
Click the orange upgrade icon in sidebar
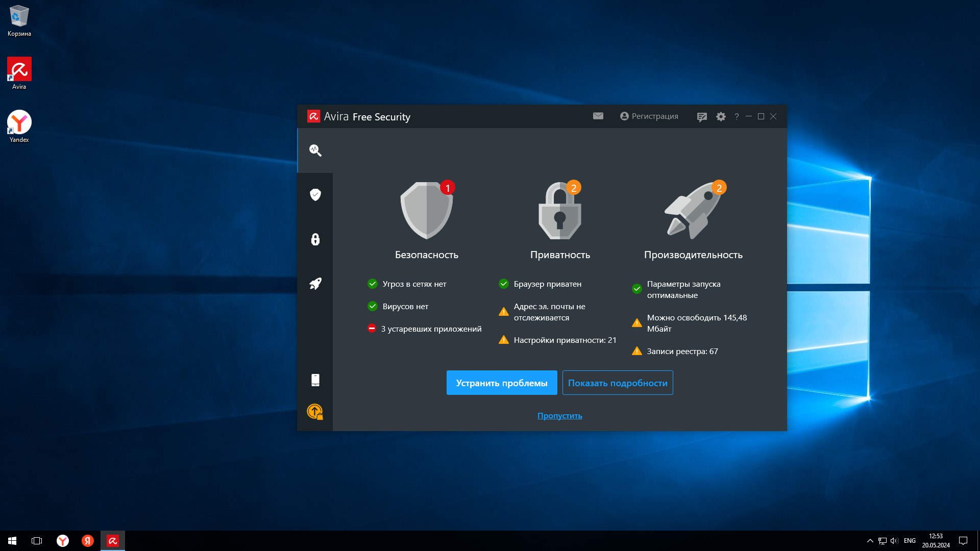[x=315, y=412]
